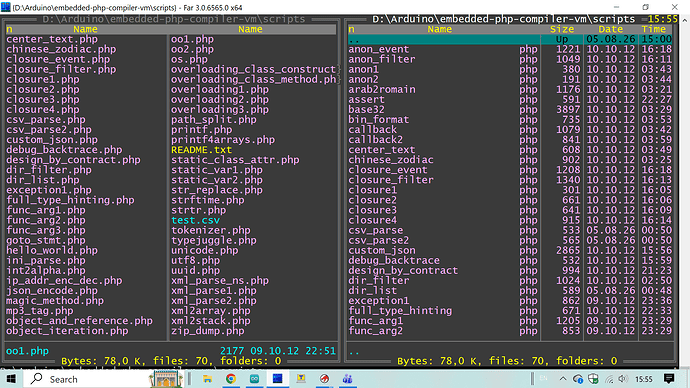
Task: Open the volume control in tray
Action: click(623, 379)
